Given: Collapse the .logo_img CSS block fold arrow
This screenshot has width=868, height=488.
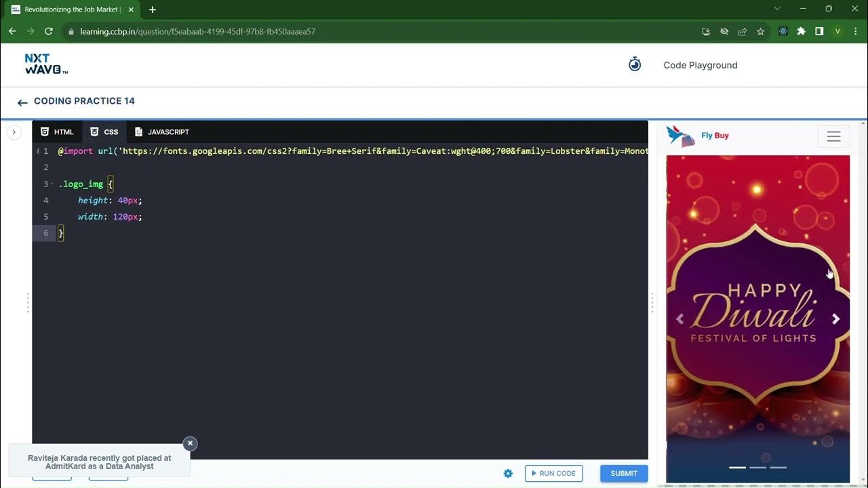Looking at the screenshot, I should 53,184.
